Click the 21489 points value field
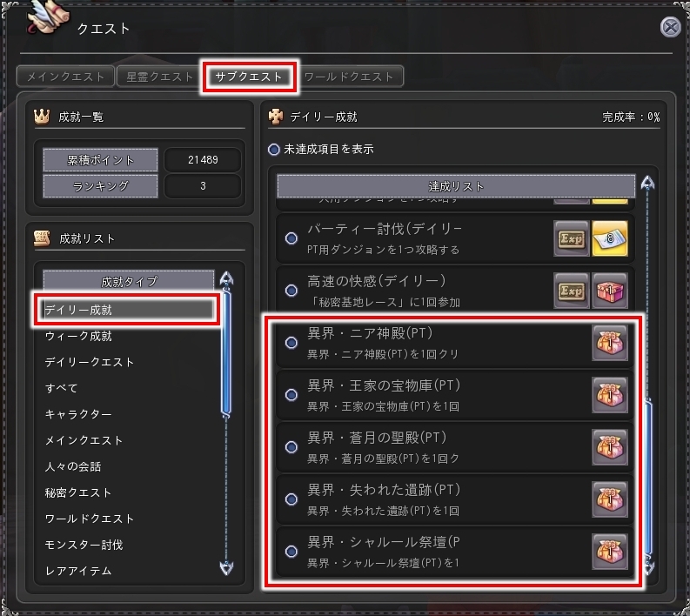Viewport: 690px width, 616px height. (x=203, y=160)
